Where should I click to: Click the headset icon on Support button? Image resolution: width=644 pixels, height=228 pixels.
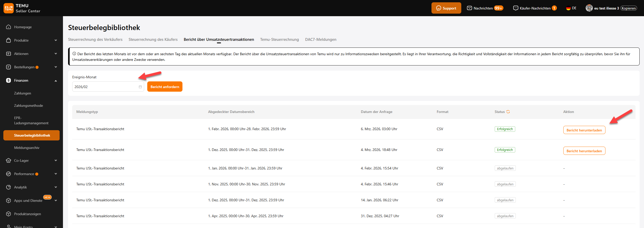438,8
